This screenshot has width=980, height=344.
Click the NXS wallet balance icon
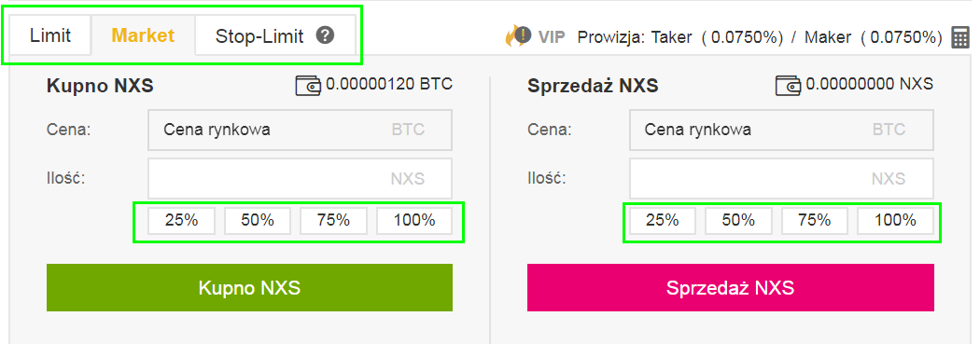(789, 84)
